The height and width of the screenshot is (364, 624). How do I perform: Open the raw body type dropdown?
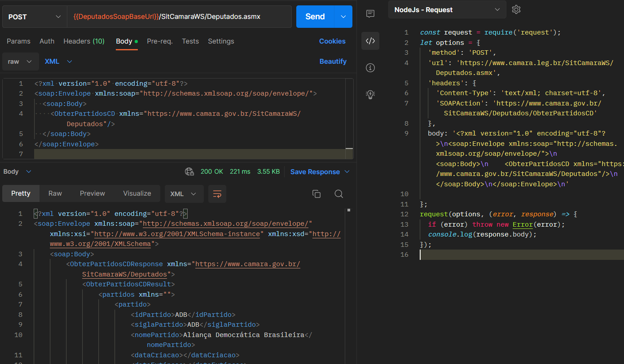[20, 61]
